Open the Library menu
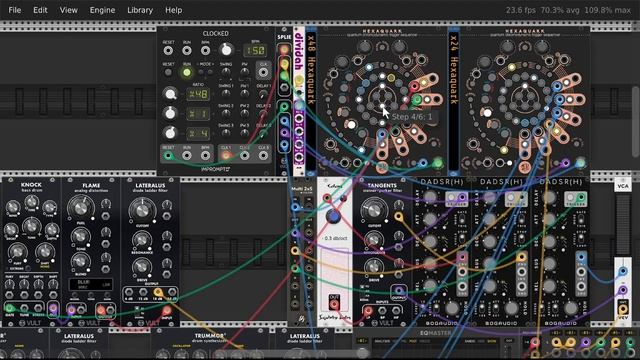 point(140,10)
